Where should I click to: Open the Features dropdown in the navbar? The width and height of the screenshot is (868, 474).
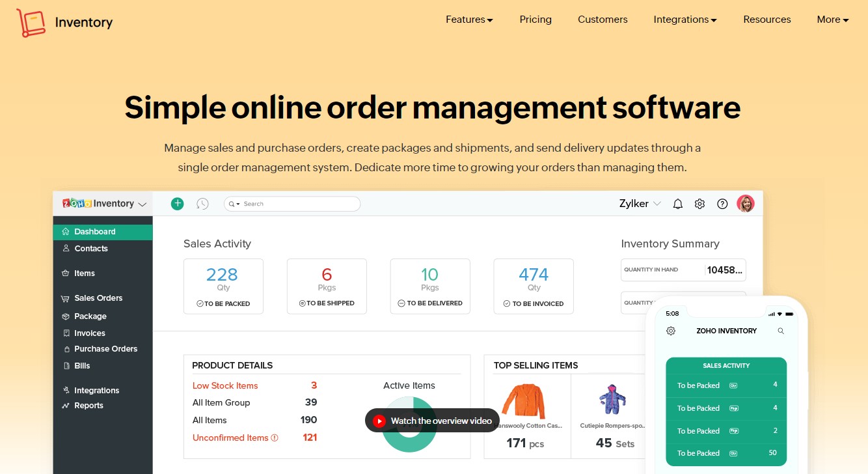click(469, 20)
